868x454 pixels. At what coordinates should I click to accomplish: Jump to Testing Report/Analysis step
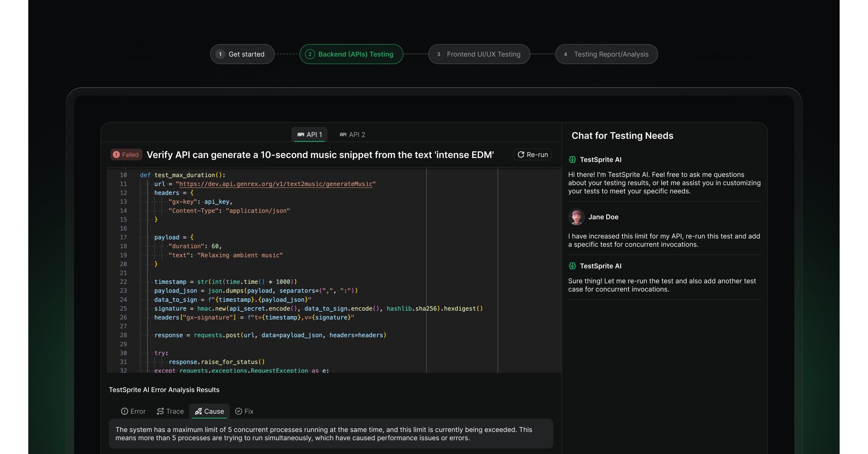click(x=607, y=54)
